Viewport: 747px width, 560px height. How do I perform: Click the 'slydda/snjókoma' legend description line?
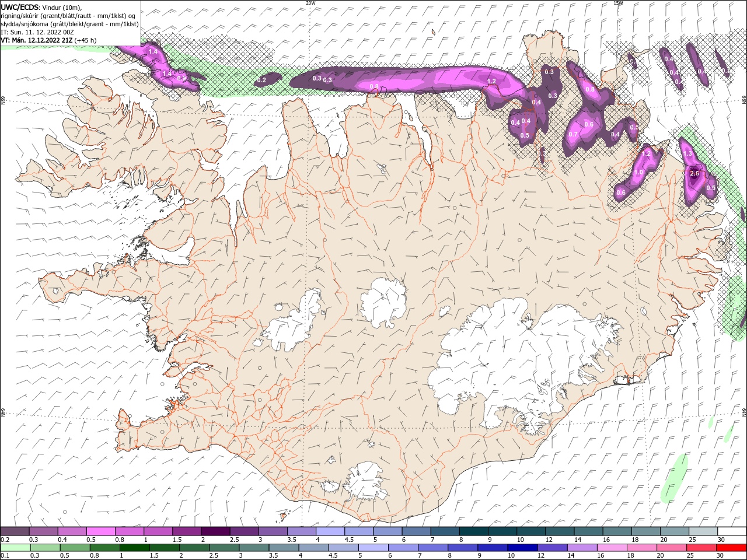[x=69, y=24]
